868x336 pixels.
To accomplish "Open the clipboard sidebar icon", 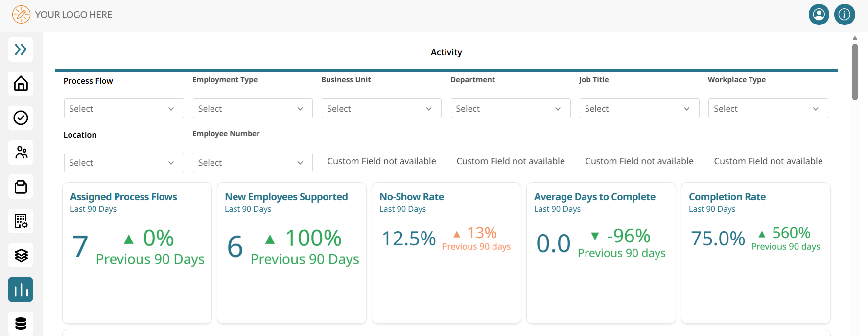I will point(21,187).
